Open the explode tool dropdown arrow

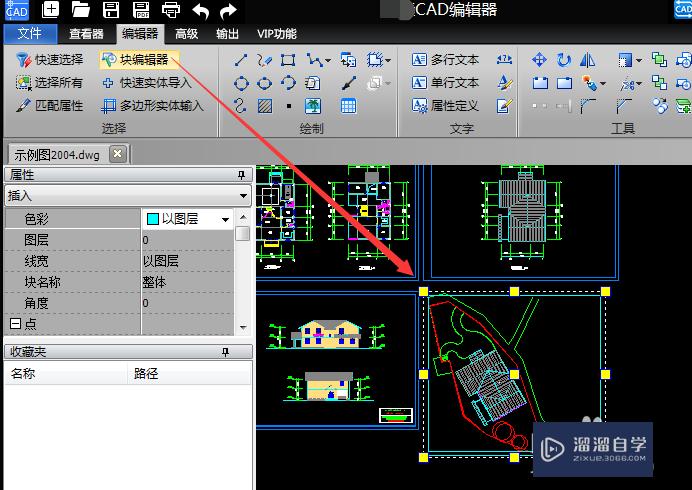(x=603, y=83)
